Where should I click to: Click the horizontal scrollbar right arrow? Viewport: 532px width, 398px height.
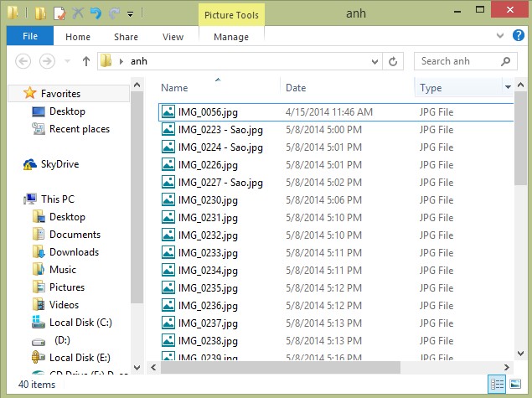coord(507,367)
